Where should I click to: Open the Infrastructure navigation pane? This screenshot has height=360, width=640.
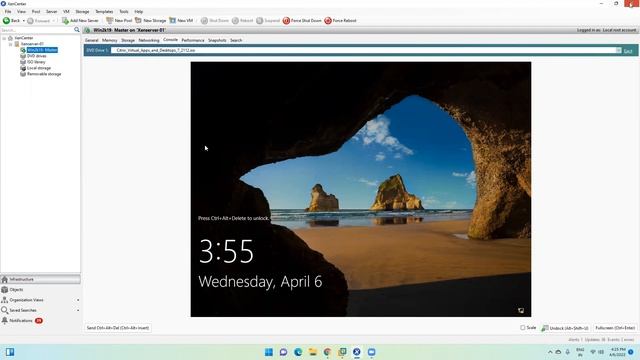coord(40,279)
